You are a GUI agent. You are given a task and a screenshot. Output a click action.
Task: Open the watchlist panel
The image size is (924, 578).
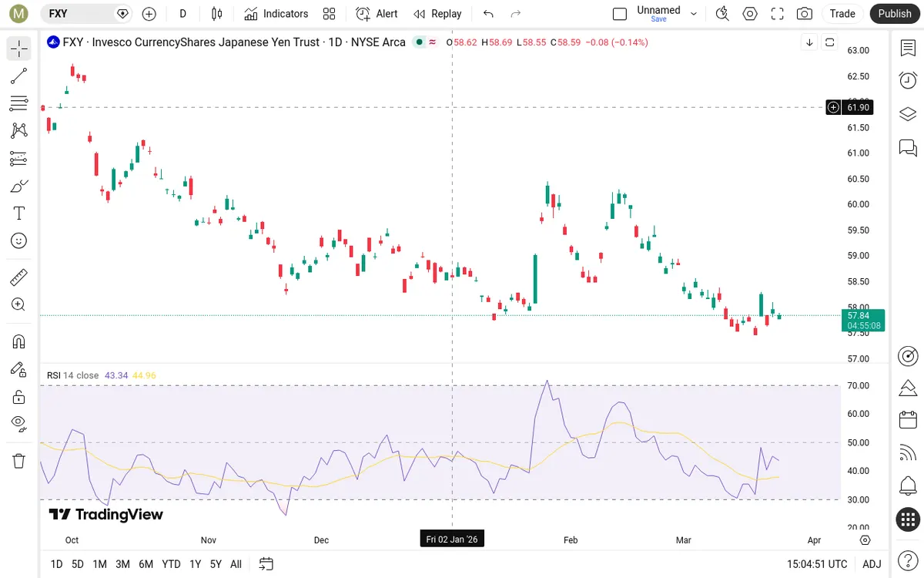908,49
